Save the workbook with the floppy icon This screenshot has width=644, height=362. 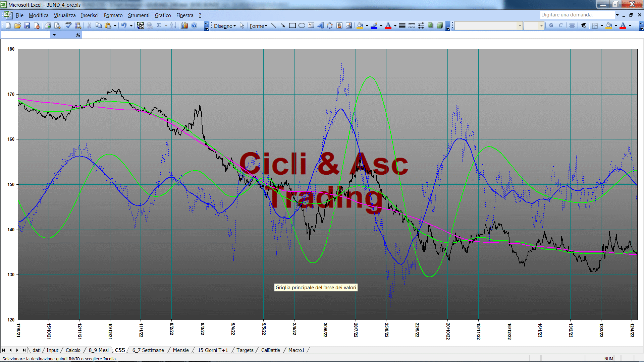click(x=27, y=25)
